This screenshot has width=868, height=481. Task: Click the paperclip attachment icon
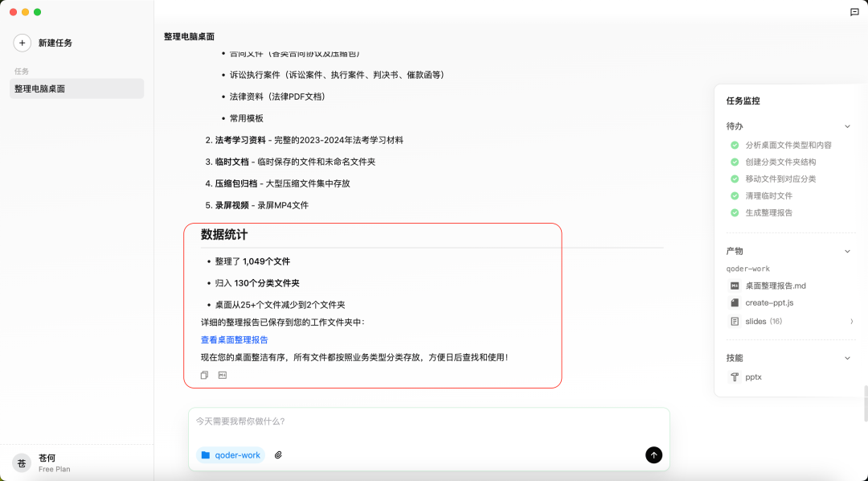(x=279, y=454)
